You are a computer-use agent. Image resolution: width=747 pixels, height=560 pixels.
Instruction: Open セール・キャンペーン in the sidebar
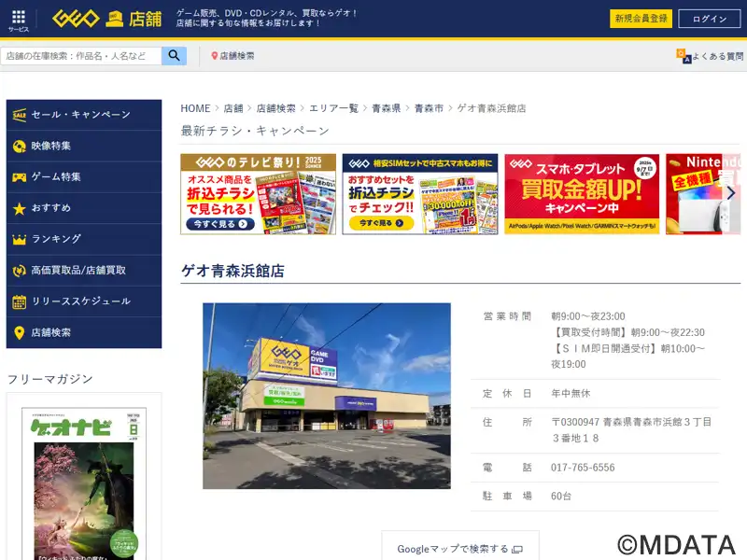84,115
